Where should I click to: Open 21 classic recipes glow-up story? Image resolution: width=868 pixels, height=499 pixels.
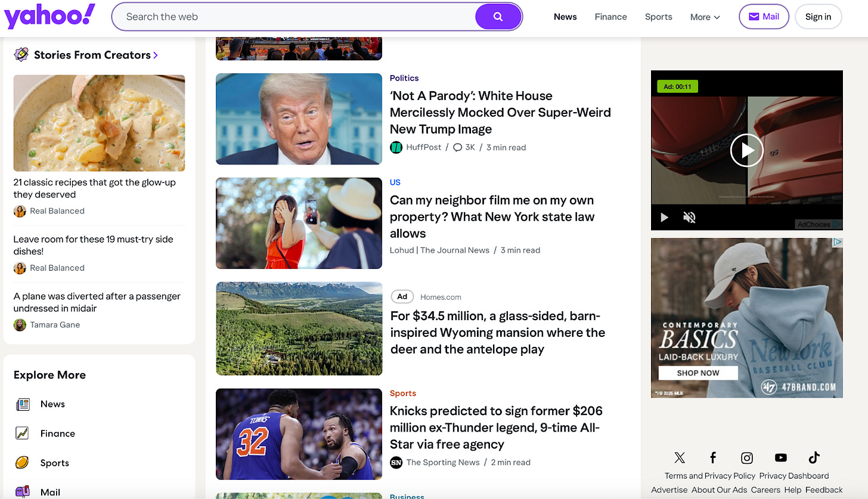coord(95,188)
